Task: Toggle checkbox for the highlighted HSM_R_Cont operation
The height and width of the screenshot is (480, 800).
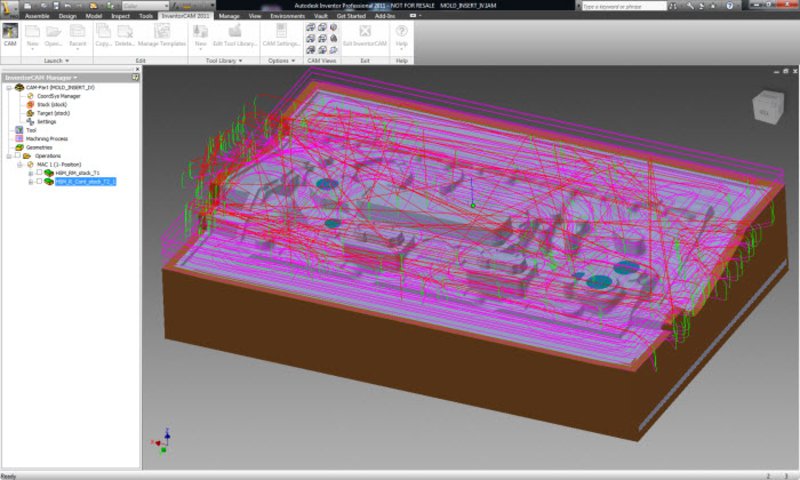Action: pos(39,182)
